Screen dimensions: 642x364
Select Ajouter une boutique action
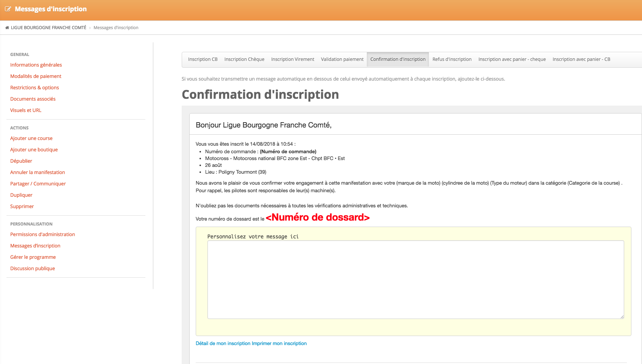pos(34,149)
